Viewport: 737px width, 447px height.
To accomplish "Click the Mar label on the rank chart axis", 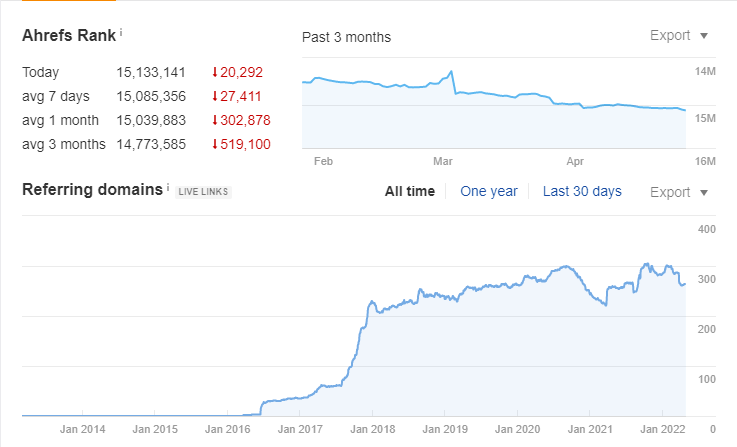I will (x=443, y=161).
